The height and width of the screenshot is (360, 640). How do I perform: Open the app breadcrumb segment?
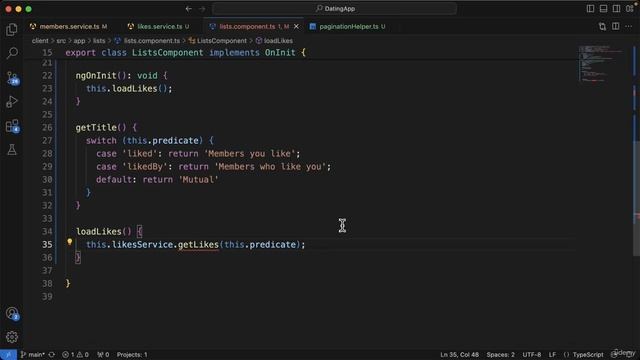(79, 41)
